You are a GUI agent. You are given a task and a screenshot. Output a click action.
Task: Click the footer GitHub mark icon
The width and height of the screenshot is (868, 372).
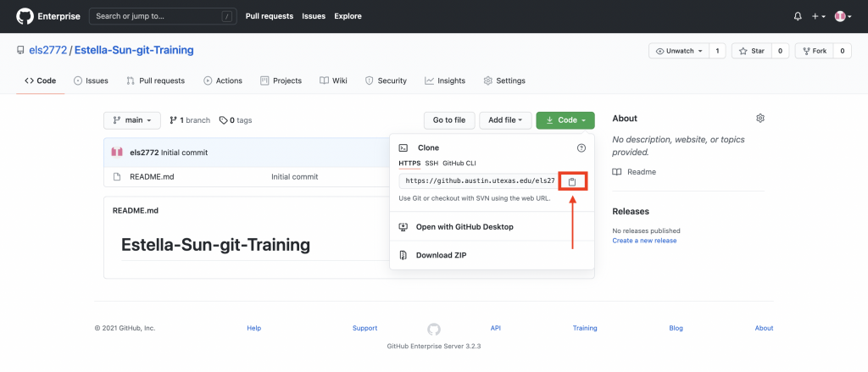[x=434, y=330]
